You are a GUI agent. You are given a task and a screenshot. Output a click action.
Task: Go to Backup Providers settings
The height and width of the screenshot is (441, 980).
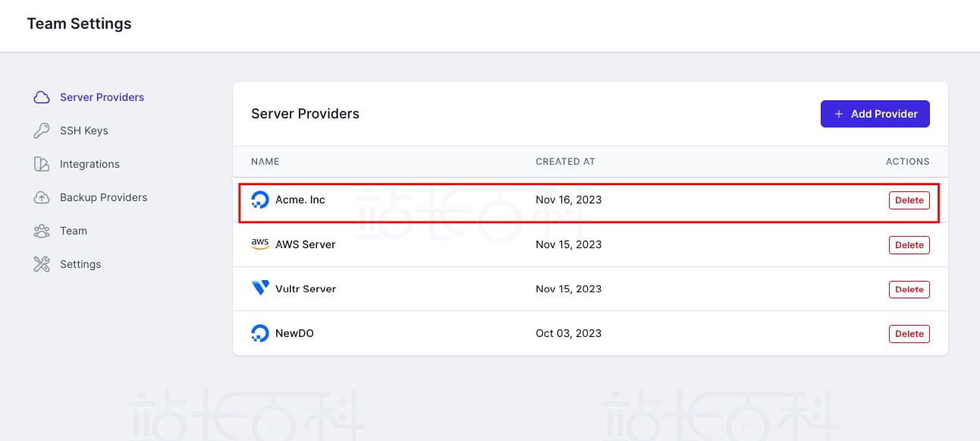tap(103, 197)
